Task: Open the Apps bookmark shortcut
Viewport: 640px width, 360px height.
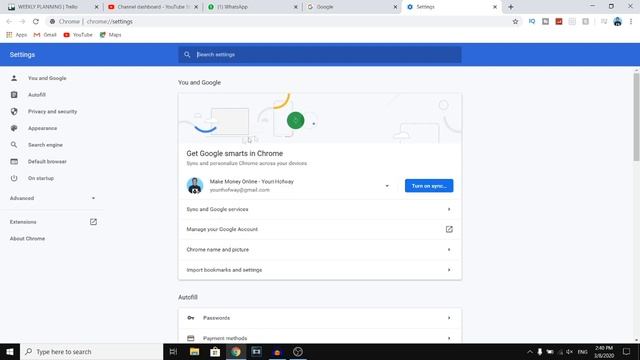Action: click(x=17, y=35)
